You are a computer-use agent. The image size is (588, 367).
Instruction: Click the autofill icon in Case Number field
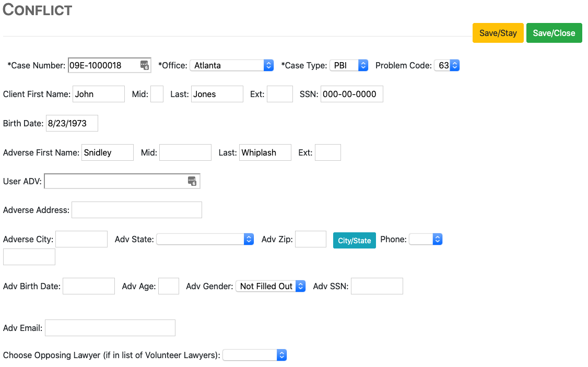click(x=144, y=65)
